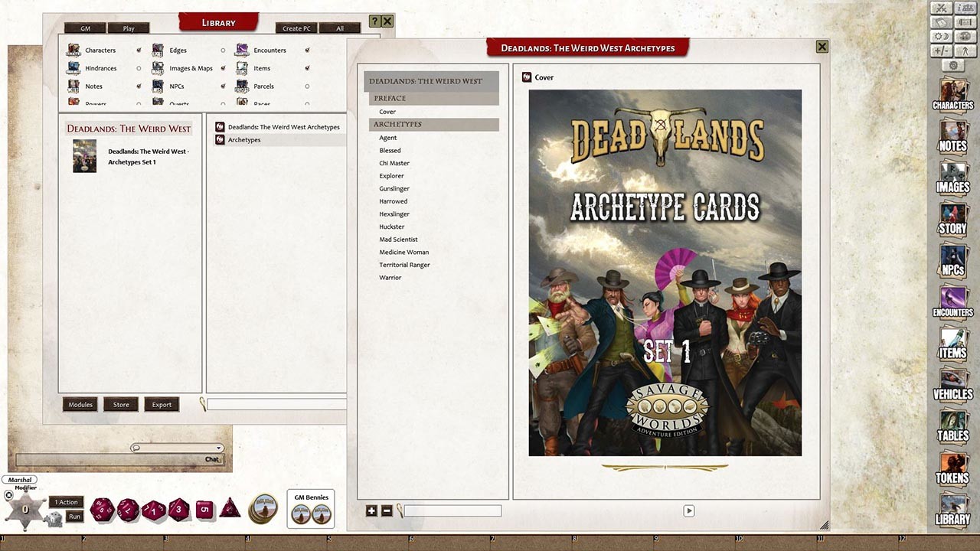The height and width of the screenshot is (551, 980).
Task: Open the color palette tool
Action: 964,36
